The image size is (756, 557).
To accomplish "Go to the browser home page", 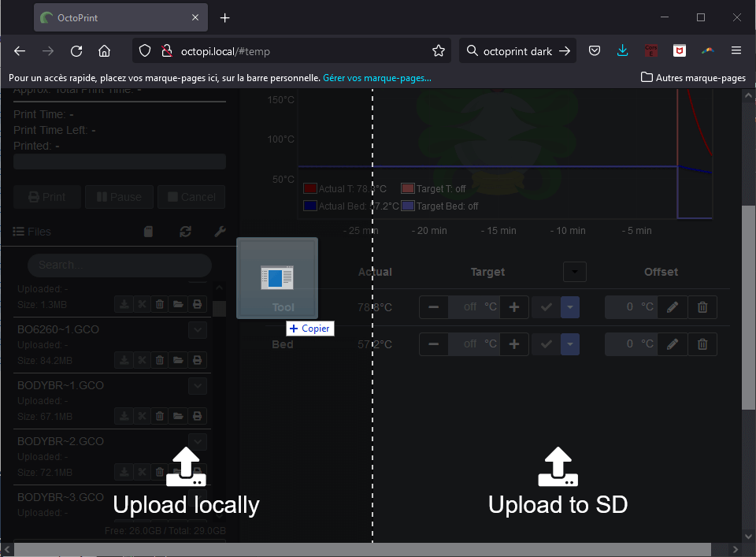I will coord(104,51).
